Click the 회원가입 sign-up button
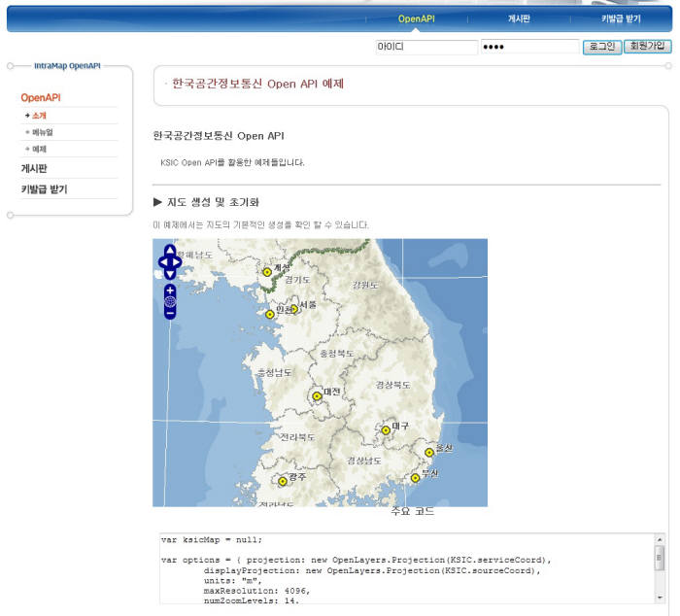This screenshot has height=616, width=680. coord(648,46)
